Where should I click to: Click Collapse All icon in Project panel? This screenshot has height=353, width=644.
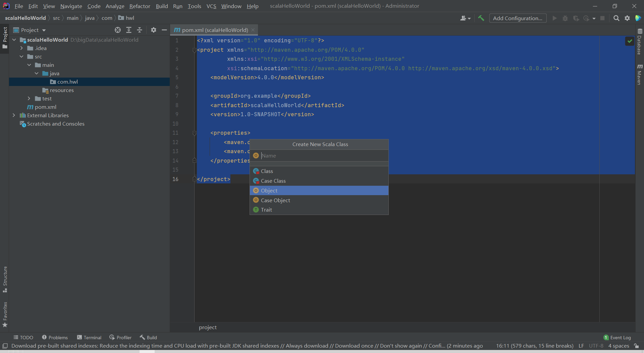click(x=140, y=30)
